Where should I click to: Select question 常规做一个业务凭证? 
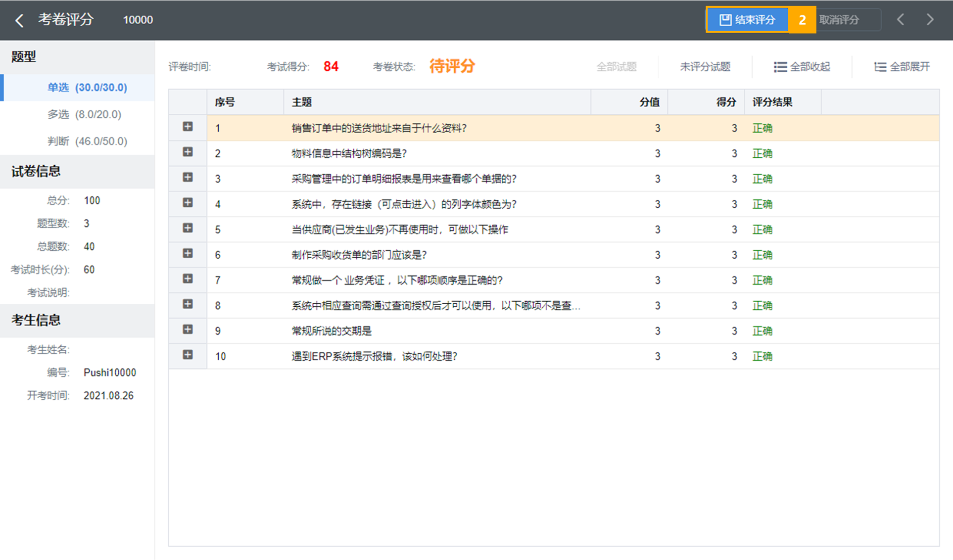397,280
